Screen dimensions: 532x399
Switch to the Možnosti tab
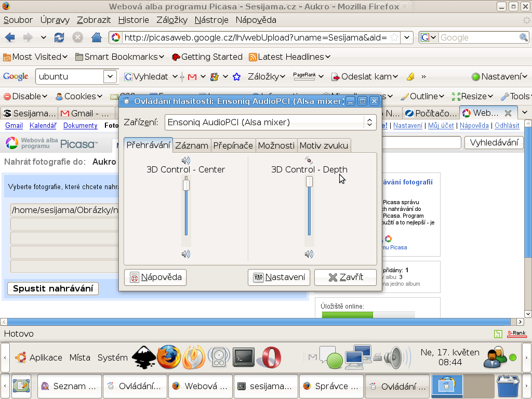tap(276, 145)
